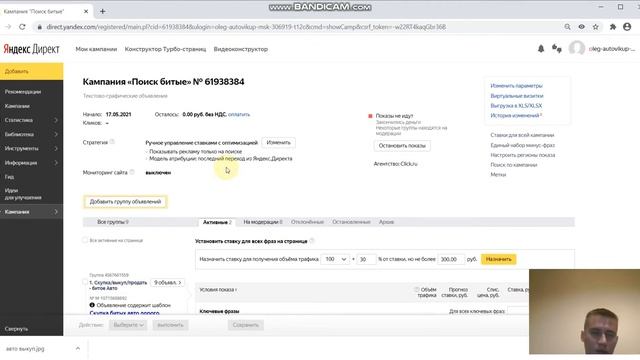Open Поиск по кампании link
This screenshot has width=640, height=360.
point(513,165)
